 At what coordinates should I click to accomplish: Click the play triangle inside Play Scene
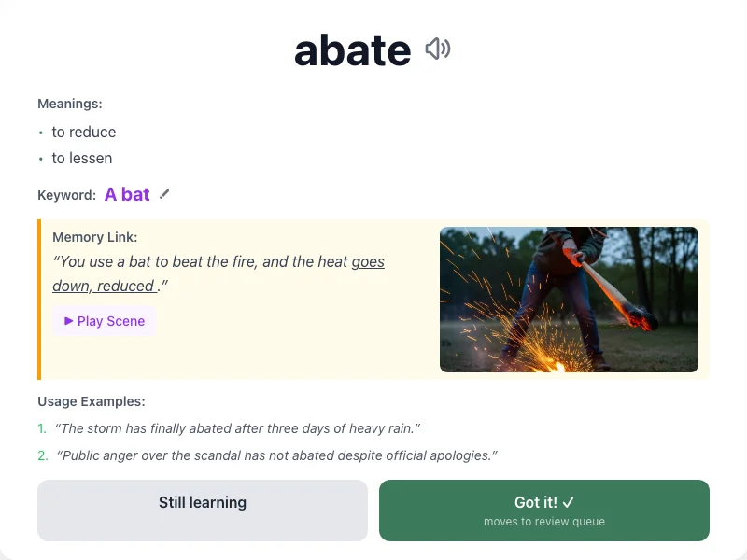coord(67,321)
